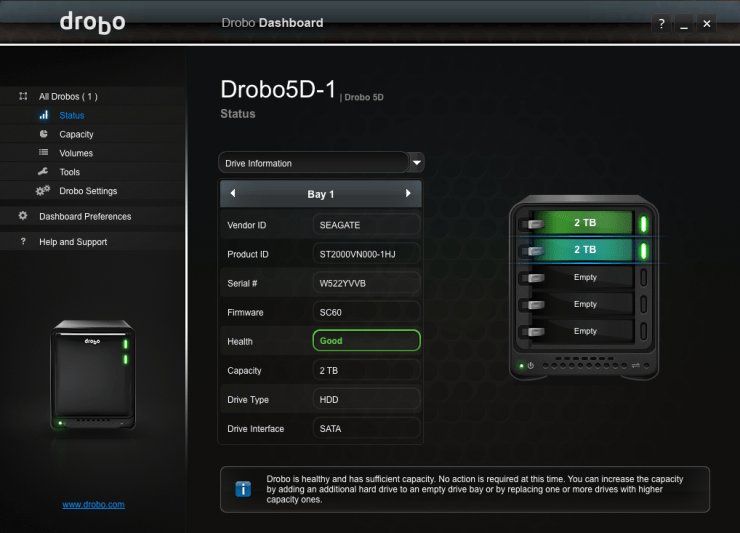Click the Dashboard Preferences gear icon

23,216
